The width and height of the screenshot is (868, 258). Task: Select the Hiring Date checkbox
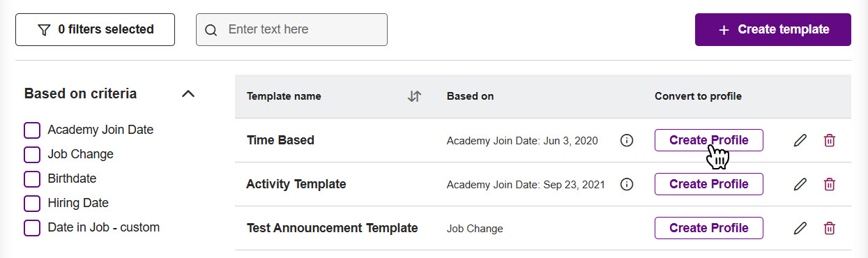pos(32,204)
